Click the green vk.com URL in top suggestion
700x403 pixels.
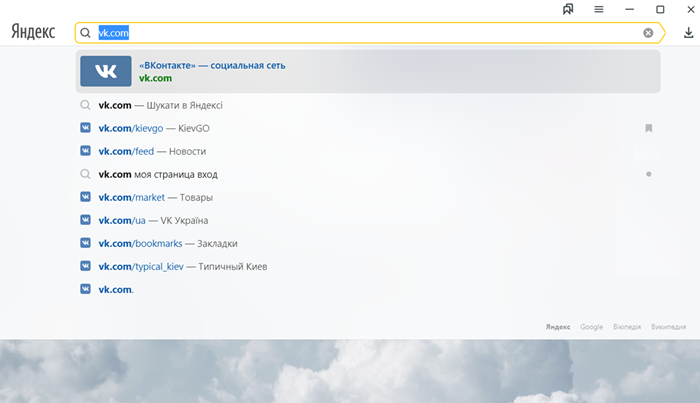[155, 78]
